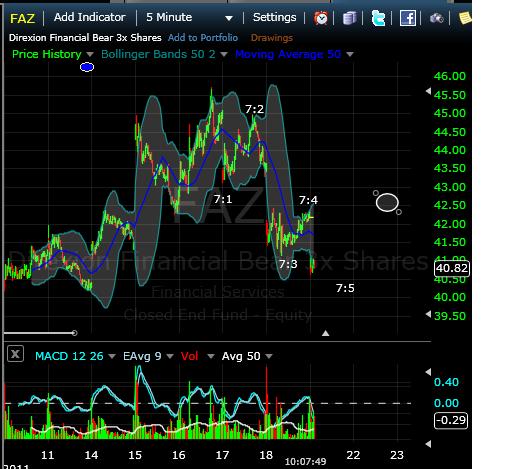Select the Price History label
The image size is (512, 469).
coord(47,54)
